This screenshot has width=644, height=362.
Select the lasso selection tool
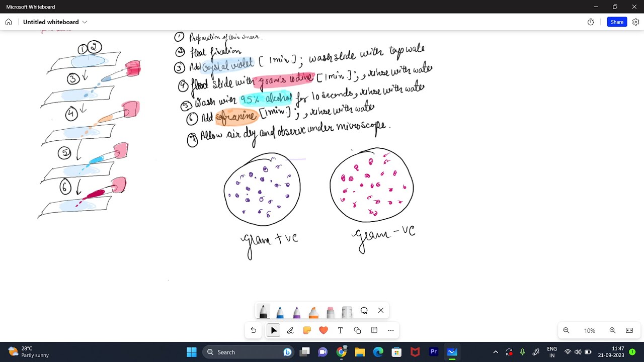[364, 310]
